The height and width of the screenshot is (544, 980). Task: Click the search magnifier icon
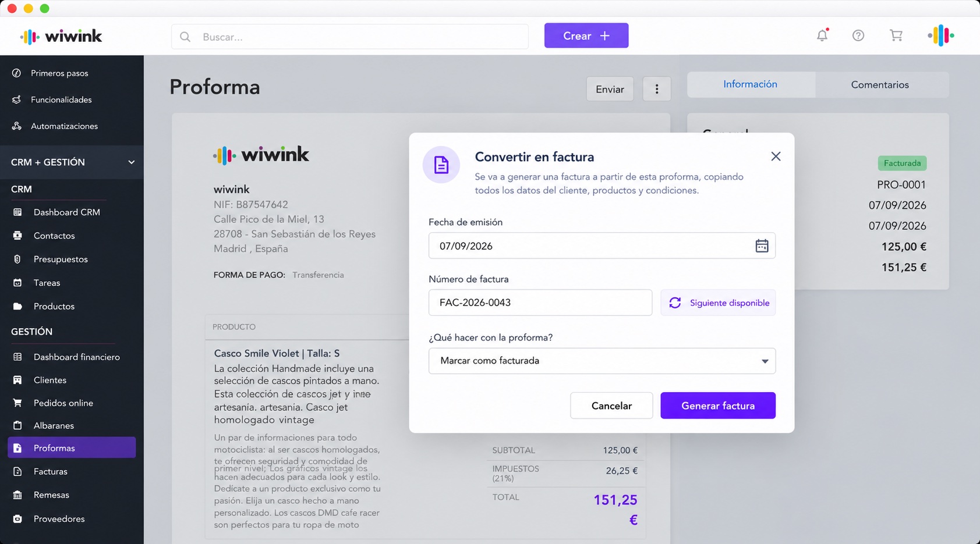[185, 37]
